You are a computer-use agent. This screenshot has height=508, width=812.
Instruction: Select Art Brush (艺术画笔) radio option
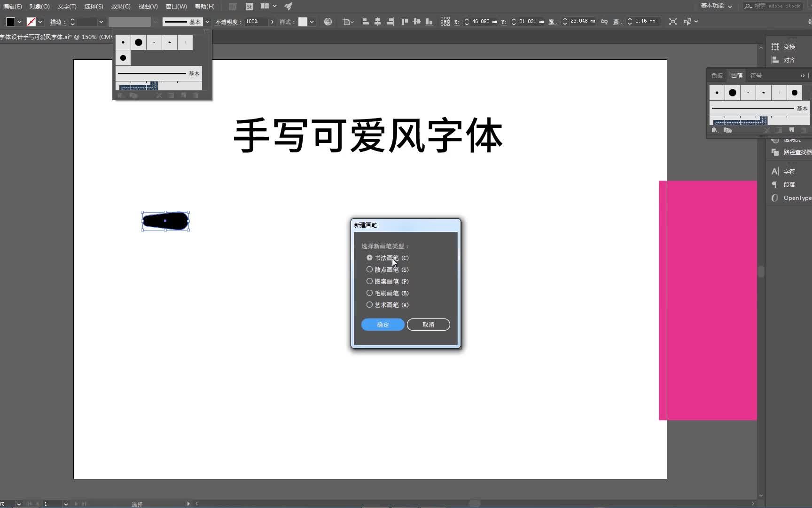pos(388,305)
